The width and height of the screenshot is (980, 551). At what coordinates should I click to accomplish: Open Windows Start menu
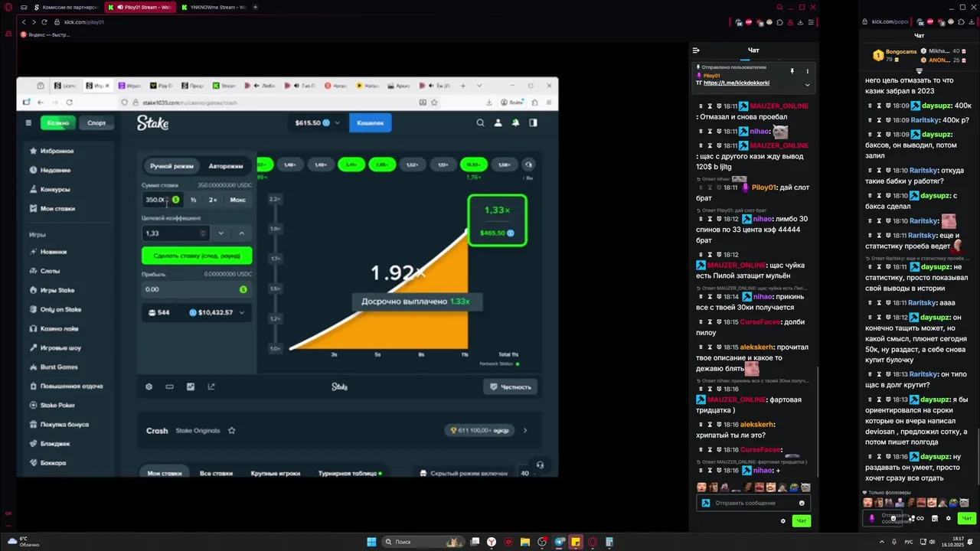(x=371, y=542)
